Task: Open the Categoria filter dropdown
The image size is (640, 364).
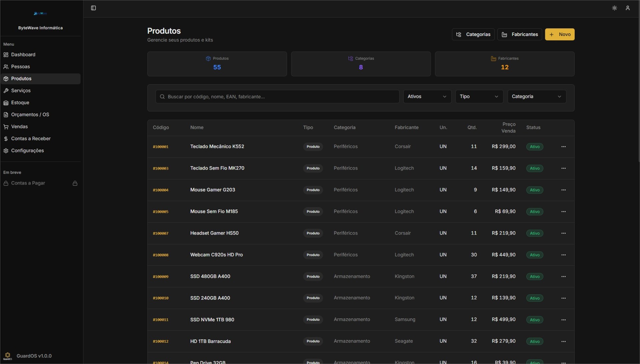Action: 536,97
